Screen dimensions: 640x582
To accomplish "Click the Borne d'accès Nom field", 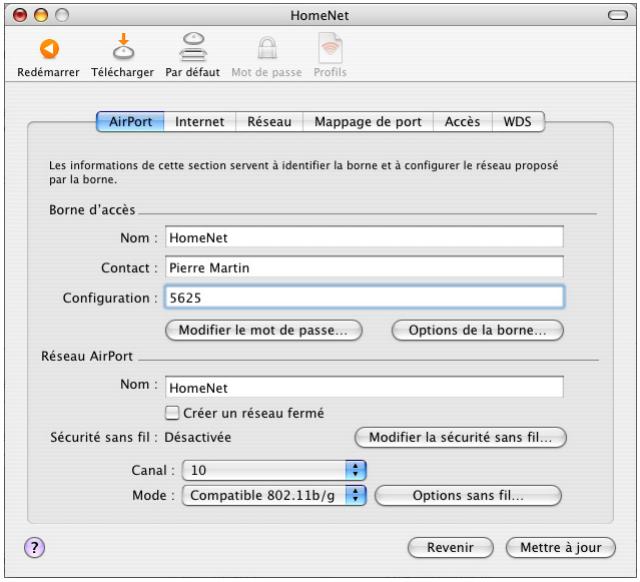I will pos(364,237).
